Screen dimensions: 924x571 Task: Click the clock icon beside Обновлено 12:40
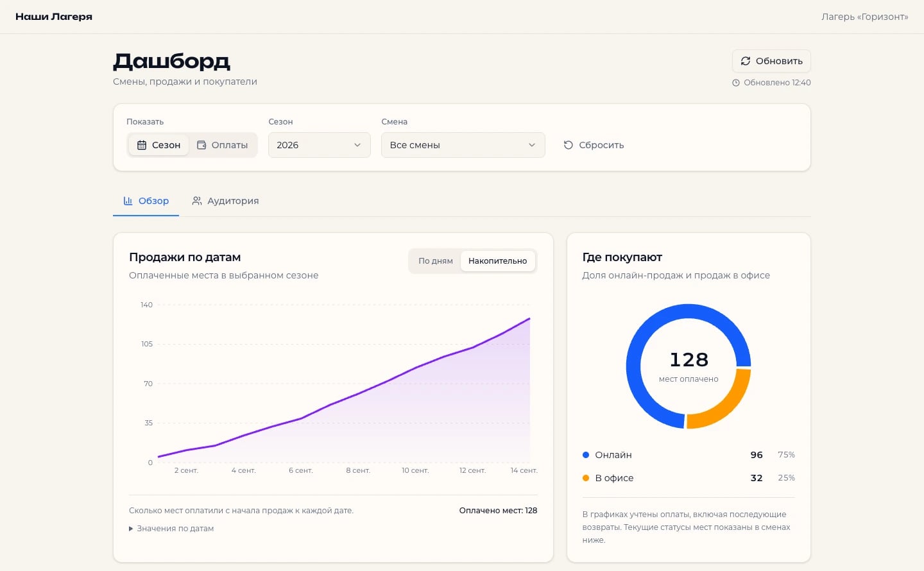[x=736, y=83]
